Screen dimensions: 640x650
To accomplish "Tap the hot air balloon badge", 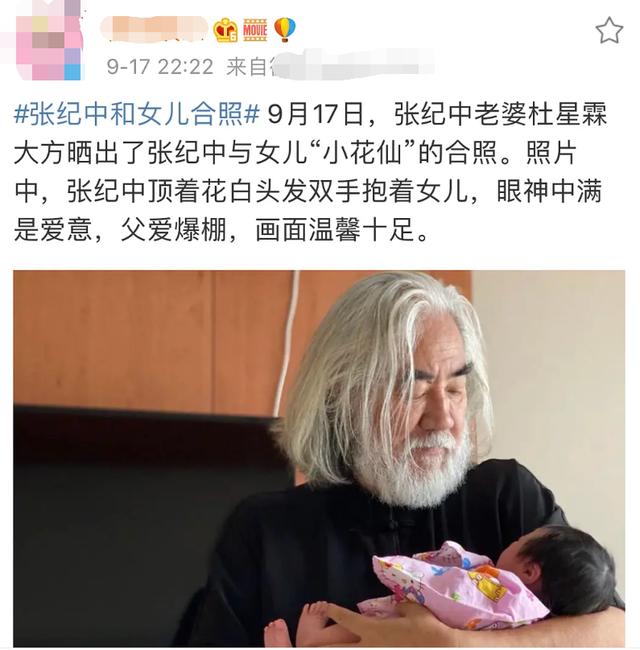I will coord(285,30).
